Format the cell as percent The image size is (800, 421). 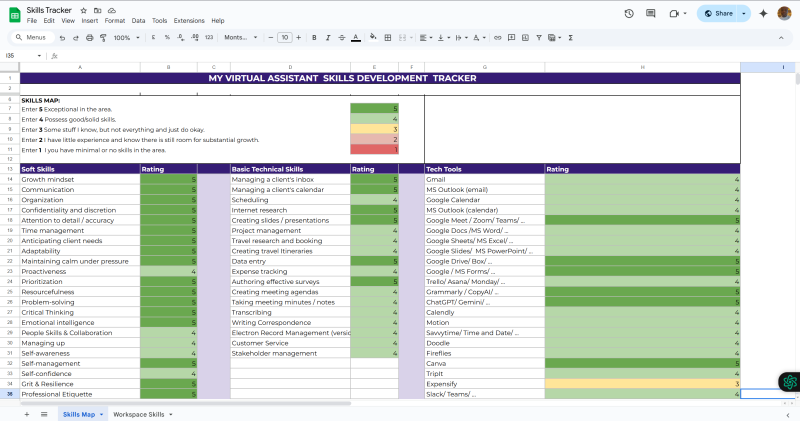tap(167, 38)
